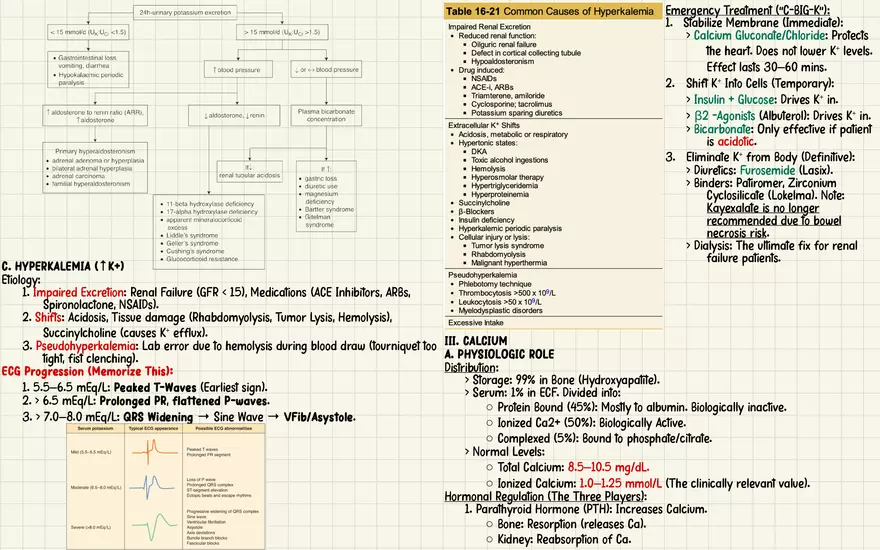Click 'Extracellular K+ Shifts' table section header
The image size is (880, 550).
[484, 125]
